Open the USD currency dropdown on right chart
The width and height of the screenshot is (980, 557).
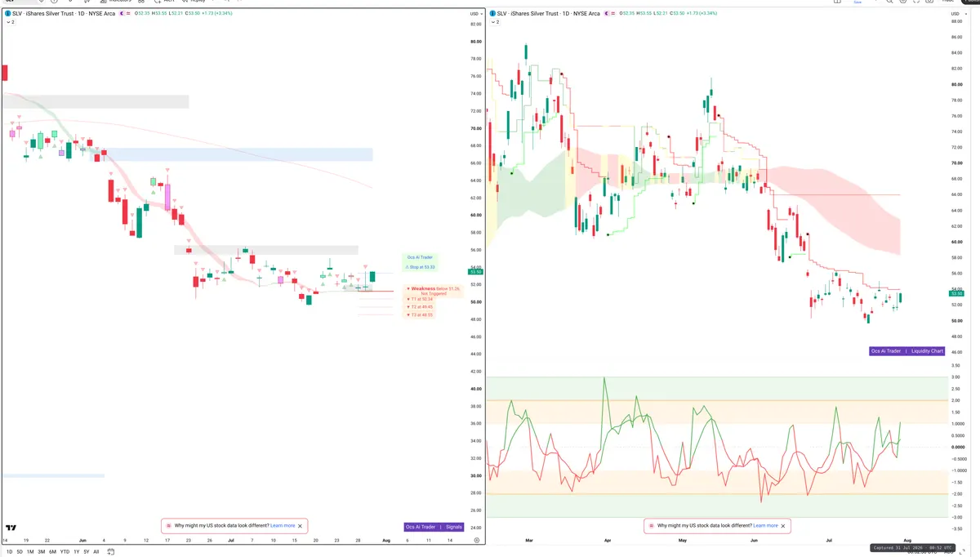(957, 14)
